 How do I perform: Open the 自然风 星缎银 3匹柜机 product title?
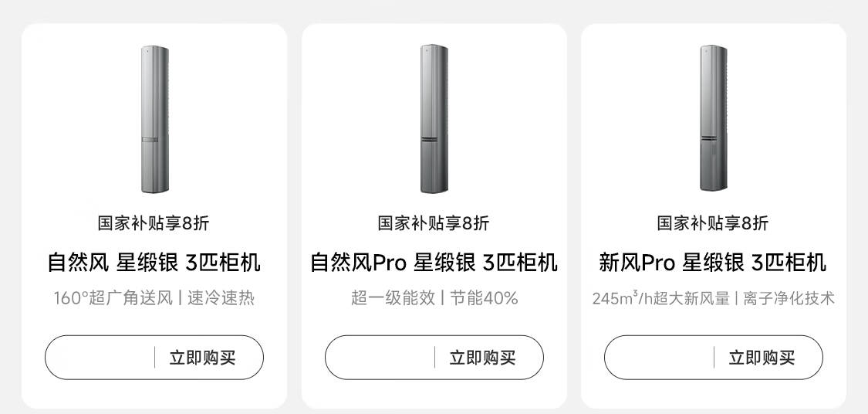(154, 263)
